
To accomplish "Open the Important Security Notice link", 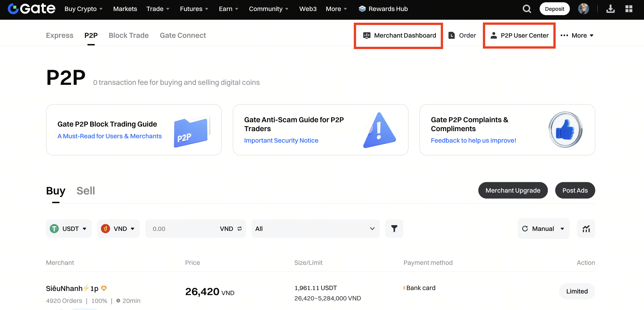I will point(281,141).
